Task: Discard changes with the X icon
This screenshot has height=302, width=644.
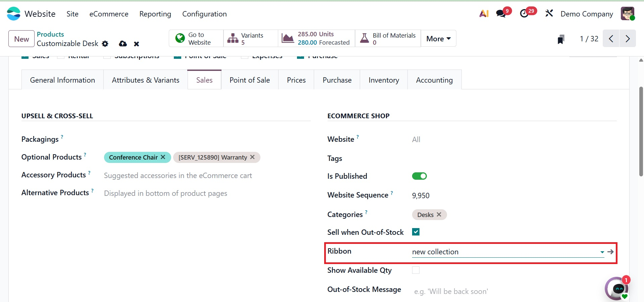Action: point(136,44)
